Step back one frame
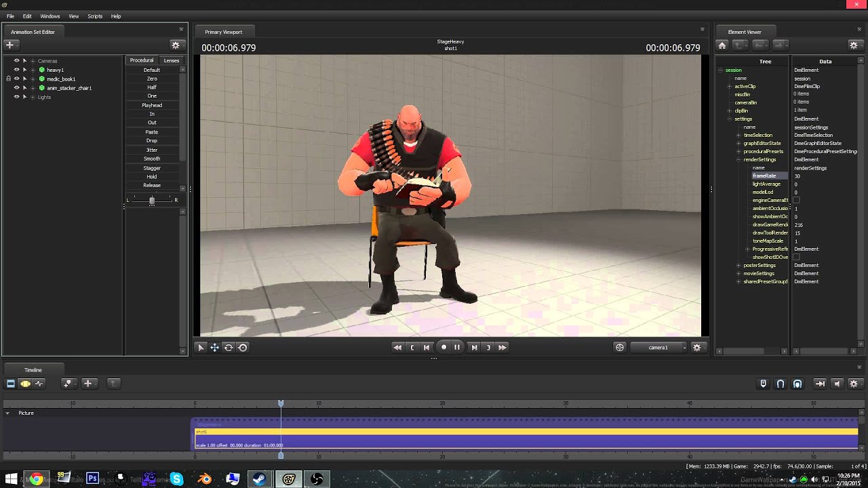The image size is (868, 488). tap(427, 347)
